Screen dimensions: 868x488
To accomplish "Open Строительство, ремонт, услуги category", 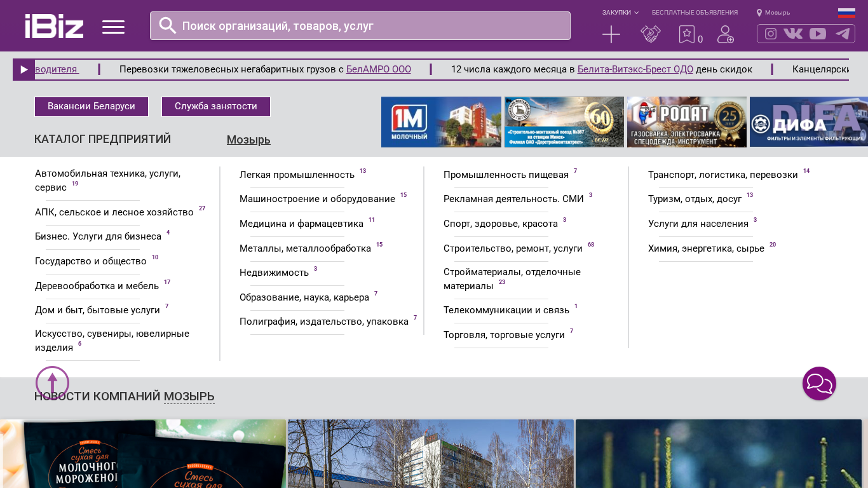I will (x=513, y=248).
